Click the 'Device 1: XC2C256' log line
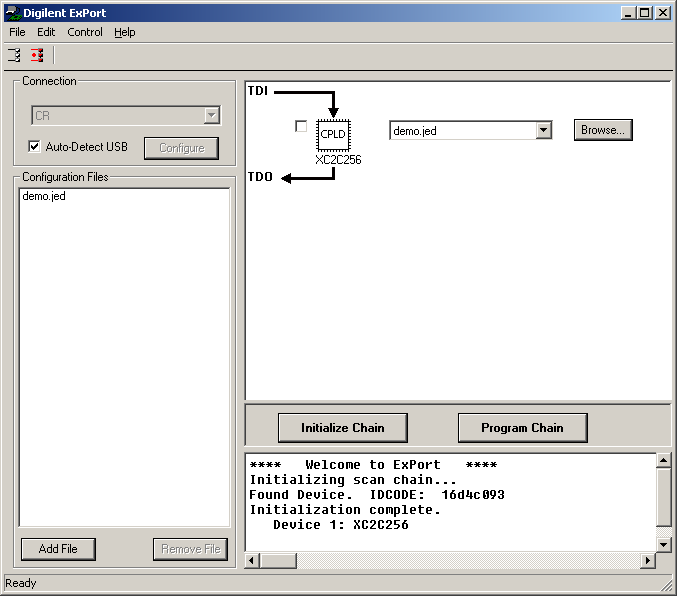The image size is (677, 596). point(341,525)
